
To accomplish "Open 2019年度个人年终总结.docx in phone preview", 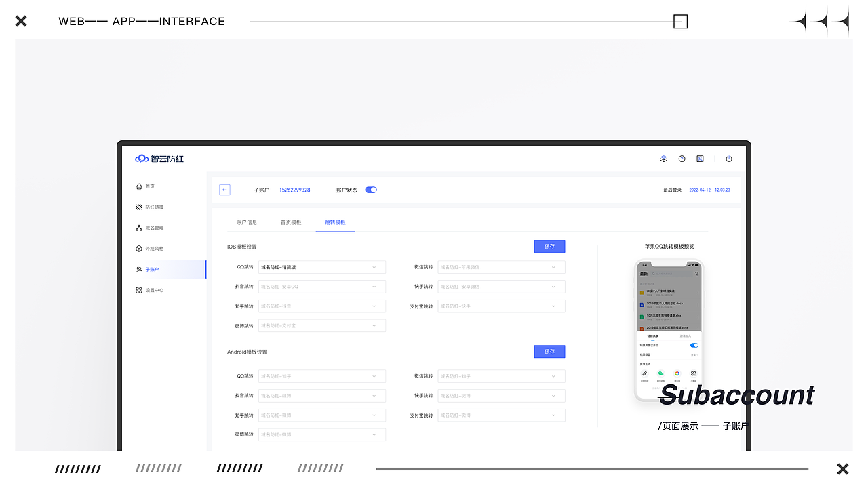I will (x=669, y=304).
